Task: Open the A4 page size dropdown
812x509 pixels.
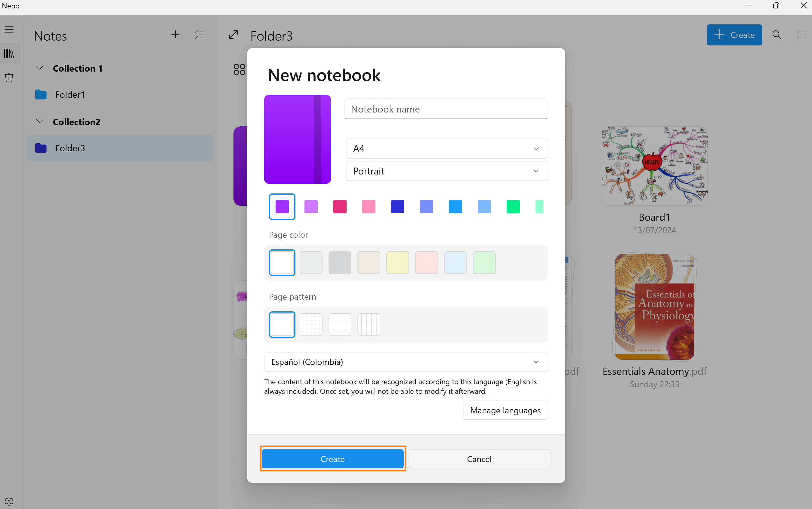Action: [x=446, y=149]
